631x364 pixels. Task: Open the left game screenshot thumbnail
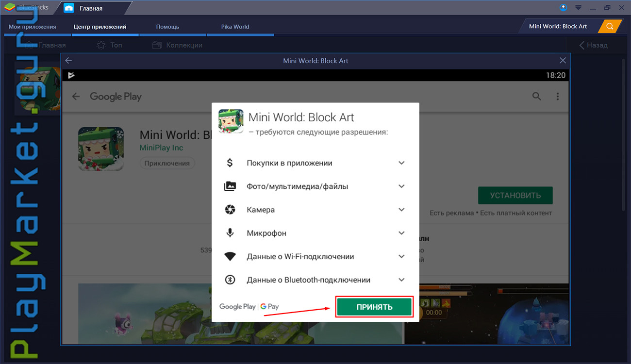tap(240, 314)
